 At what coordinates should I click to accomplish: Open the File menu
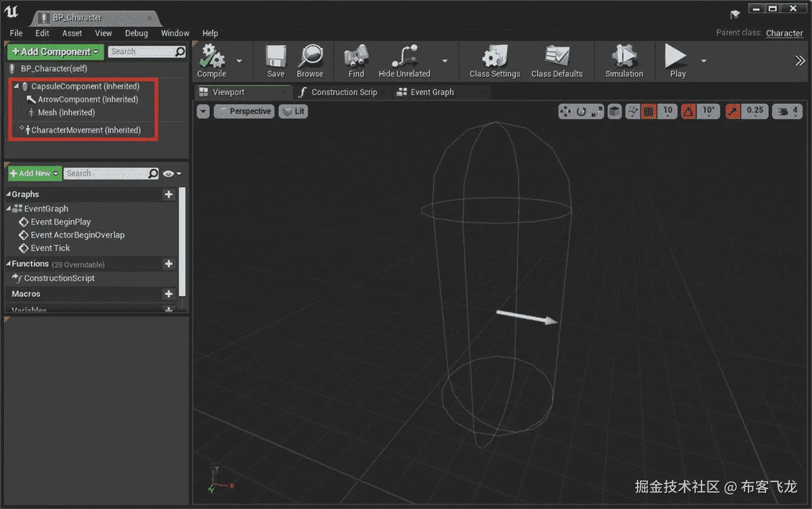[16, 33]
